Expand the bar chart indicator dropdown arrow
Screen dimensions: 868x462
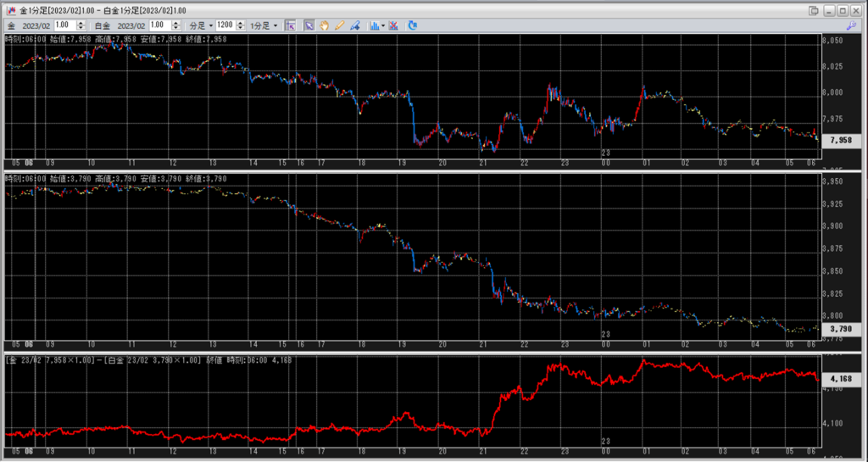[x=384, y=25]
